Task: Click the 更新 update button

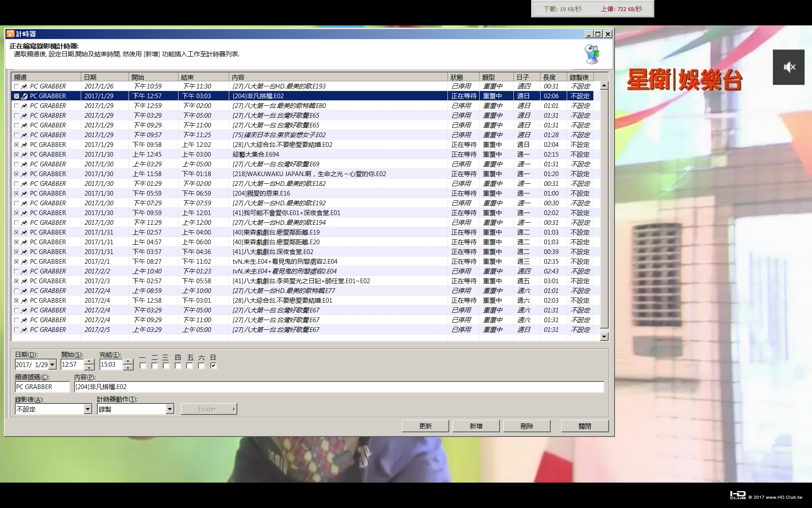Action: (425, 426)
